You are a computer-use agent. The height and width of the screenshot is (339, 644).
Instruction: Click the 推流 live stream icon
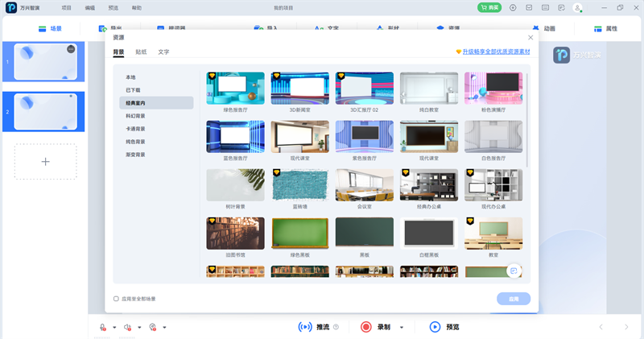(x=305, y=327)
